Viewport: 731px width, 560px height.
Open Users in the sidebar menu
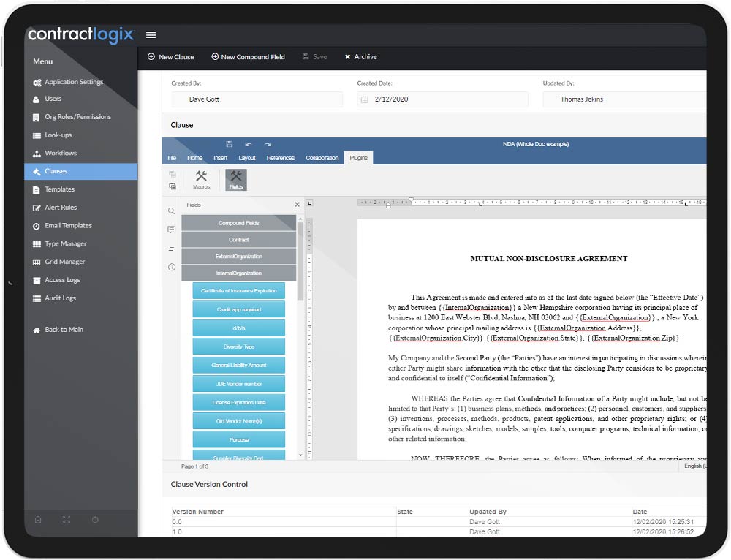click(47, 99)
